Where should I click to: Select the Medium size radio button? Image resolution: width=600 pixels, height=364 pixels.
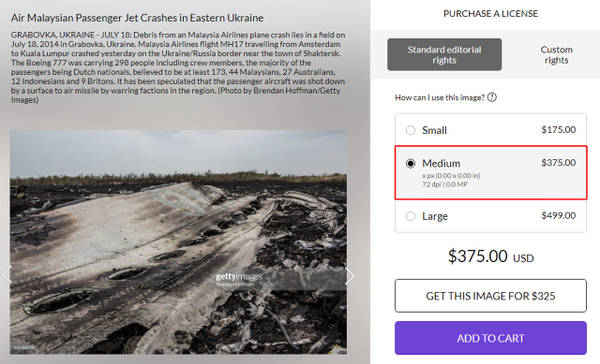(x=410, y=163)
